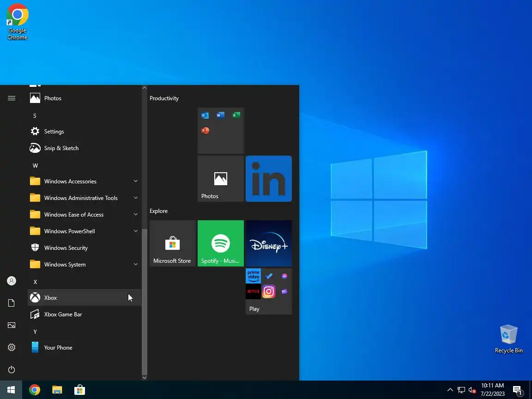Open the To Do checkmark in Play tile
This screenshot has height=399, width=532.
tap(269, 276)
